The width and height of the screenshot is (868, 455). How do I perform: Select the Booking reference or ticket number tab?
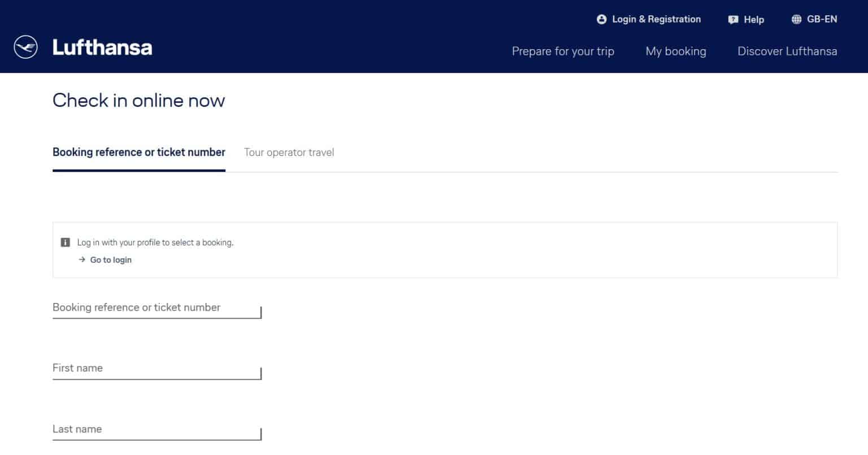coord(139,152)
